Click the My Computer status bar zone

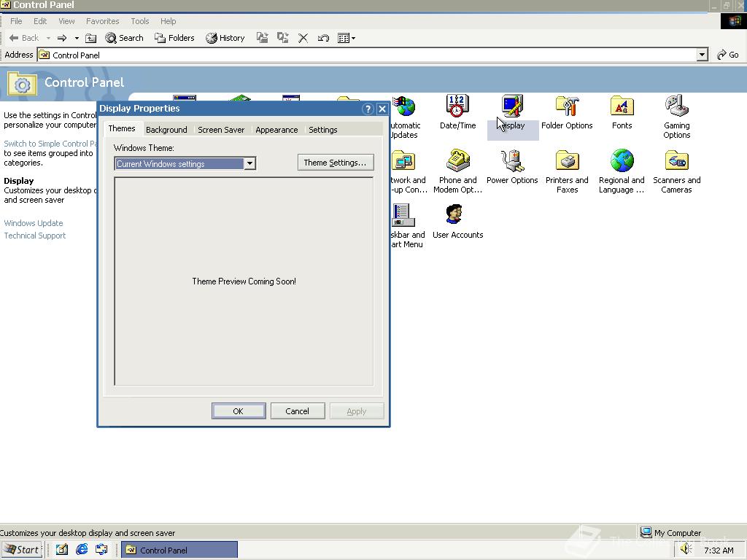point(692,532)
